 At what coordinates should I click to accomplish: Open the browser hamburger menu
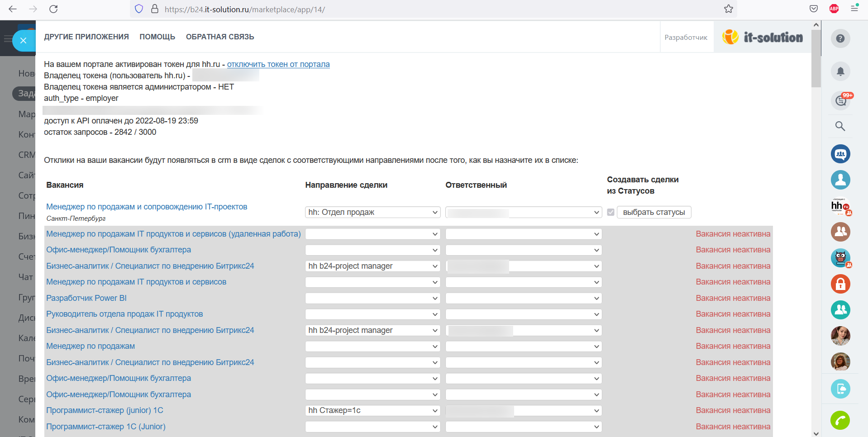click(854, 9)
